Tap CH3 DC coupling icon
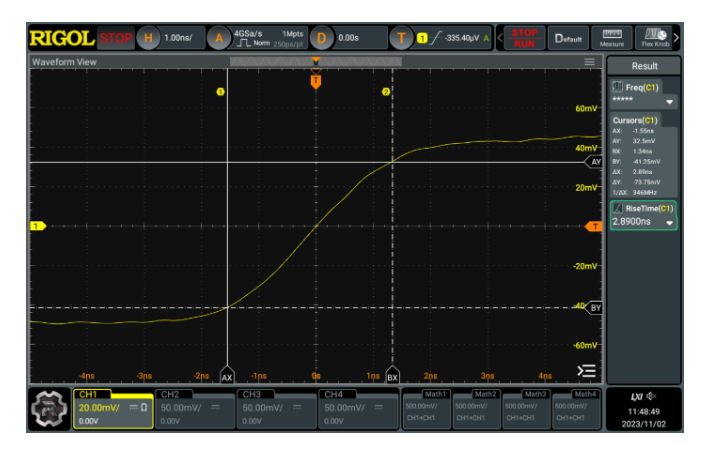Image resolution: width=712 pixels, height=457 pixels. pos(297,407)
